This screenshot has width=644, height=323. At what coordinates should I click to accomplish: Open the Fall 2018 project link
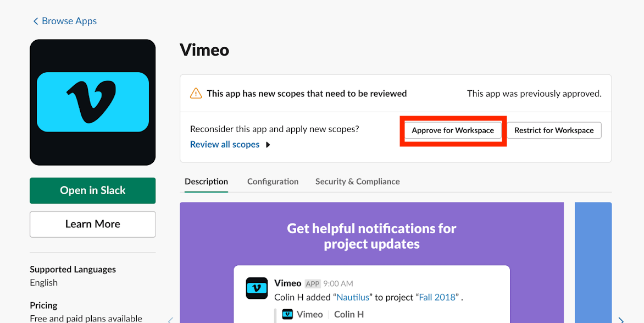[x=437, y=297]
